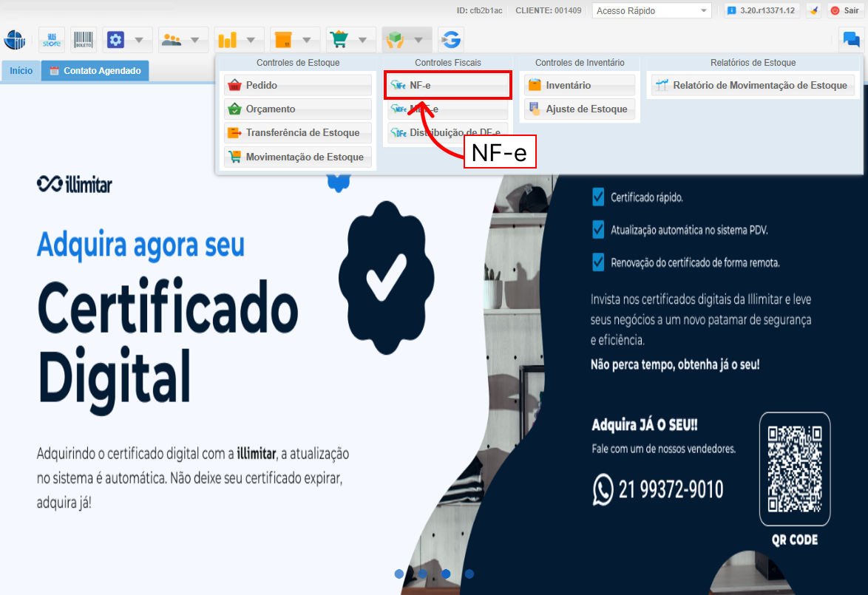This screenshot has width=868, height=595.
Task: Click the blue refresh sync icon
Action: pos(450,40)
